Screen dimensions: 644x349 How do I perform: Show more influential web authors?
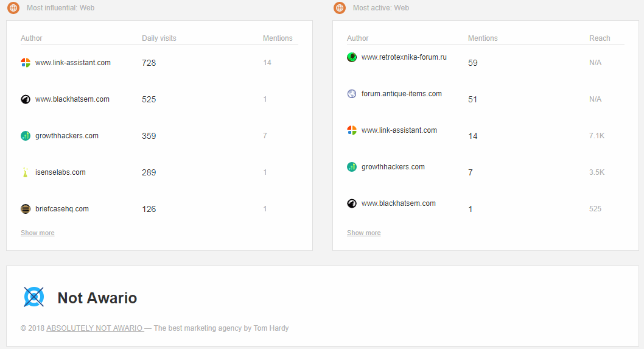point(37,233)
